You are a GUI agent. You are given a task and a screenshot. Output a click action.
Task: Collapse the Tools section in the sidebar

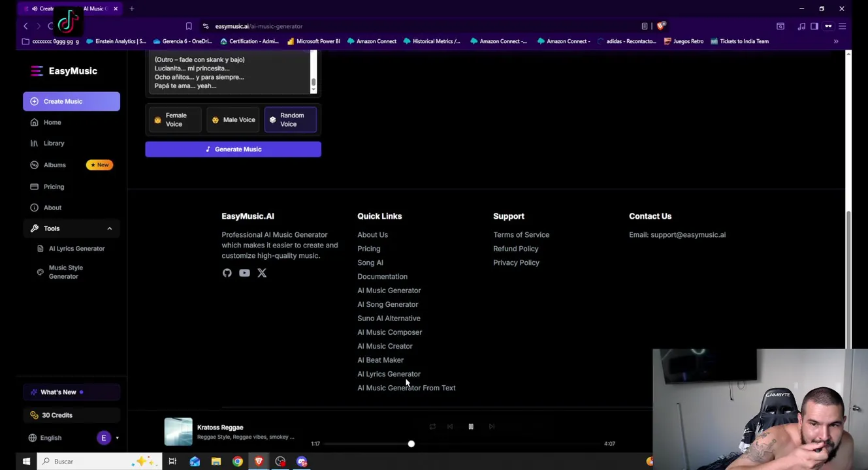109,228
